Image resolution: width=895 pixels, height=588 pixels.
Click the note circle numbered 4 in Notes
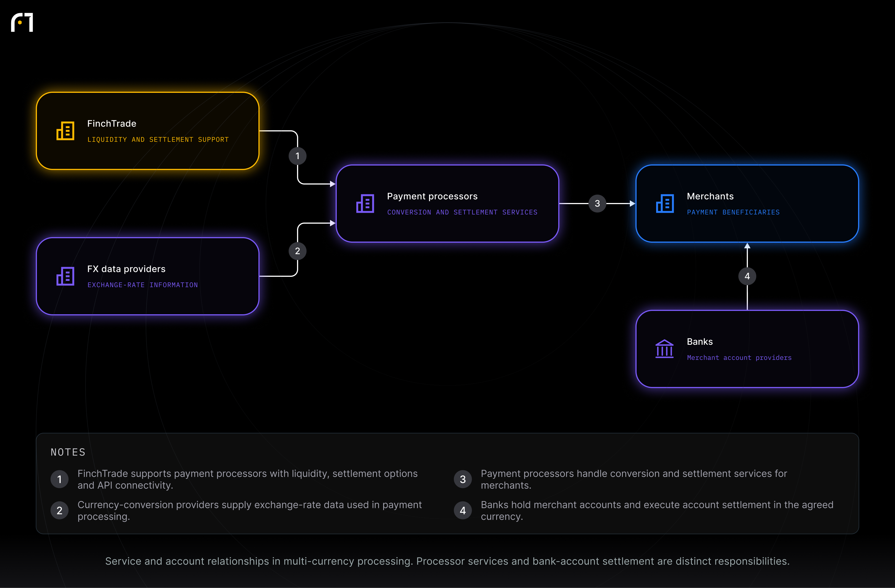tap(463, 511)
